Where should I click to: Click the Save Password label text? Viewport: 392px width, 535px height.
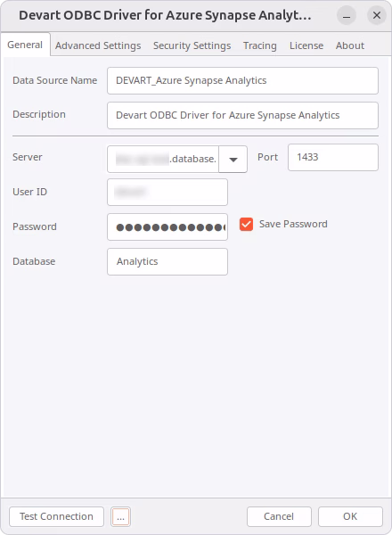[x=293, y=224]
